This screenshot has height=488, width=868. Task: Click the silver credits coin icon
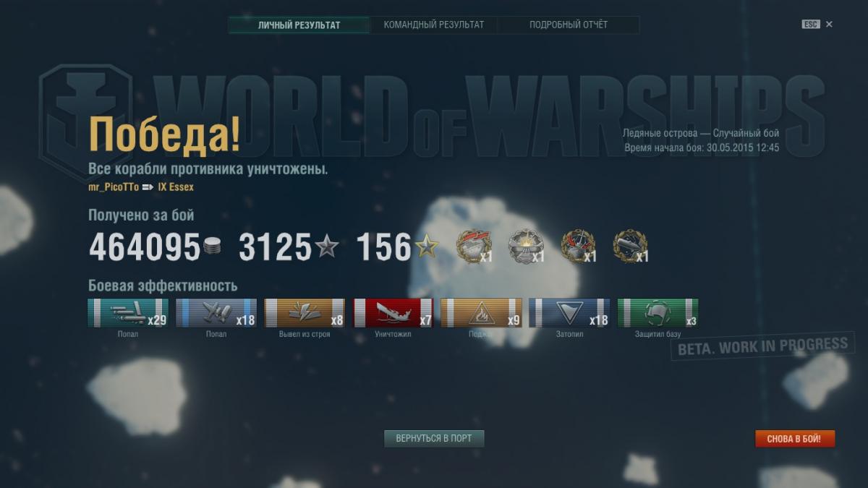click(211, 247)
